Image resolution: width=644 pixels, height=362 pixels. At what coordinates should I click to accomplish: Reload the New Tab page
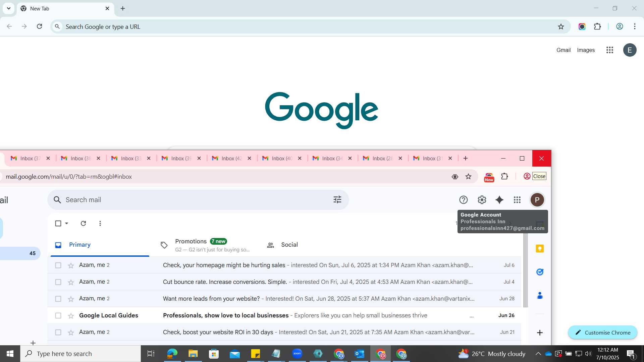pos(39,26)
